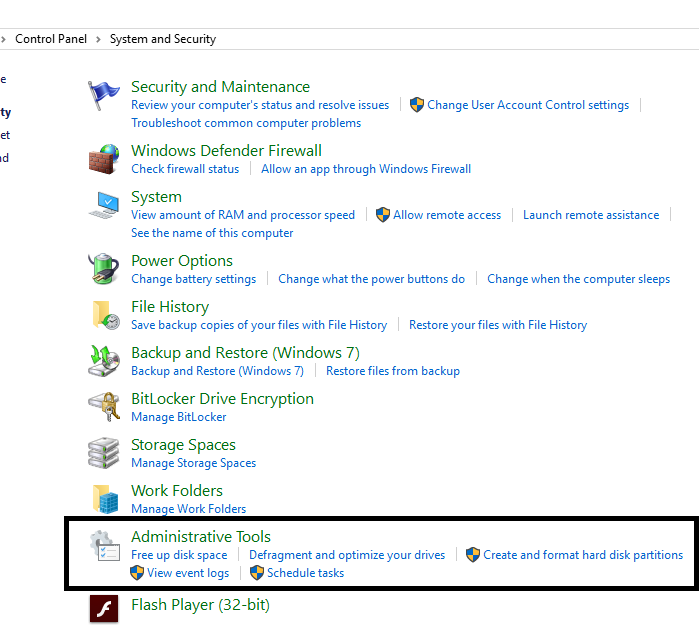The width and height of the screenshot is (699, 633).
Task: Open the System heading link
Action: (x=156, y=197)
